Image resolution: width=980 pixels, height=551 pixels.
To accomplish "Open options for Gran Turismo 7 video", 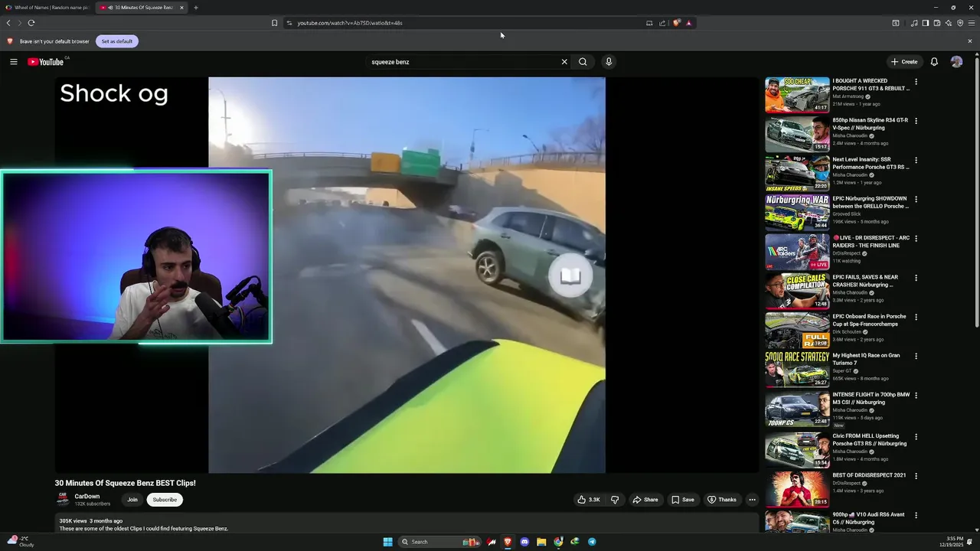I will click(916, 357).
